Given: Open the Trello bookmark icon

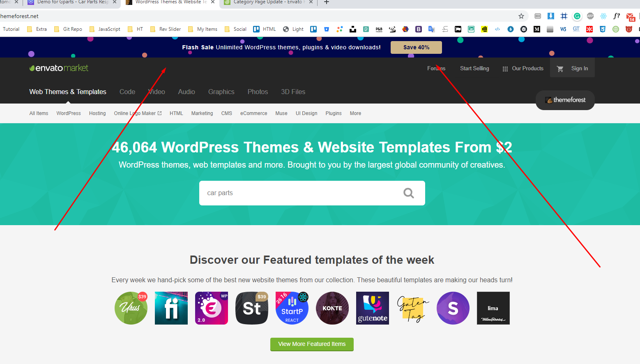Looking at the screenshot, I should (313, 29).
